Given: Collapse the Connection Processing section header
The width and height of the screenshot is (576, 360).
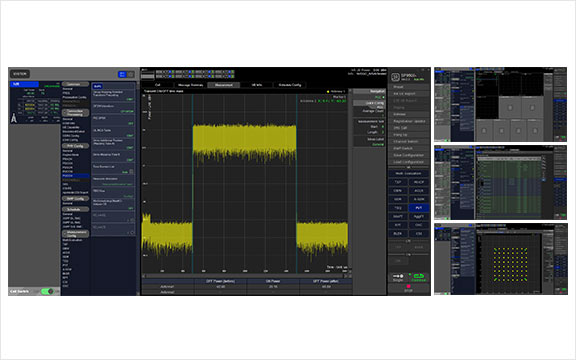Looking at the screenshot, I should coord(75,112).
